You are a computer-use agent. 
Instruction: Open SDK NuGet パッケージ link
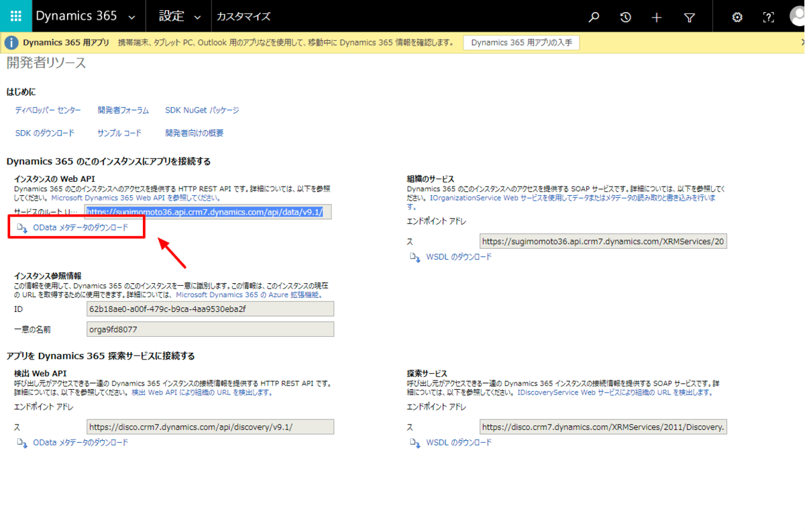click(202, 110)
